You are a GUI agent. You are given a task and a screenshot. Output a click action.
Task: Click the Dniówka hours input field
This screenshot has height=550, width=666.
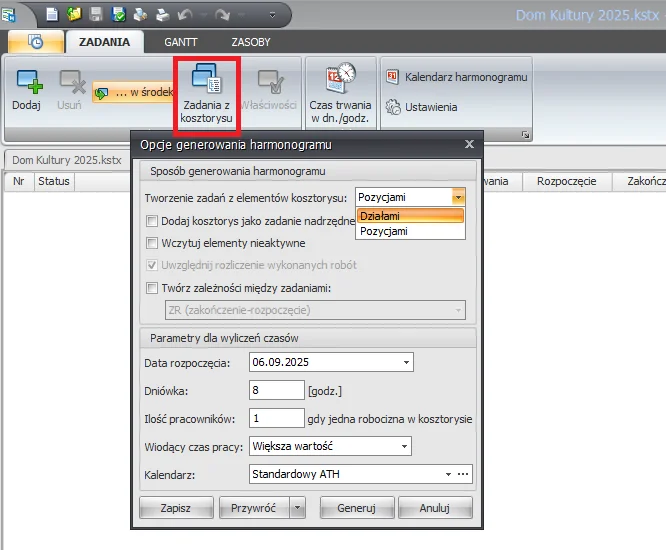[x=276, y=390]
